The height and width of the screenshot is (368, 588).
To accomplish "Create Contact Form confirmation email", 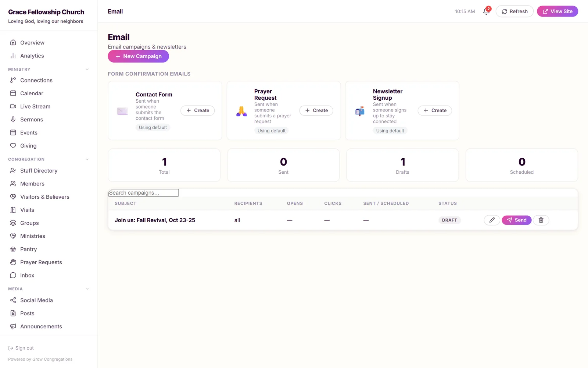I will coord(198,110).
